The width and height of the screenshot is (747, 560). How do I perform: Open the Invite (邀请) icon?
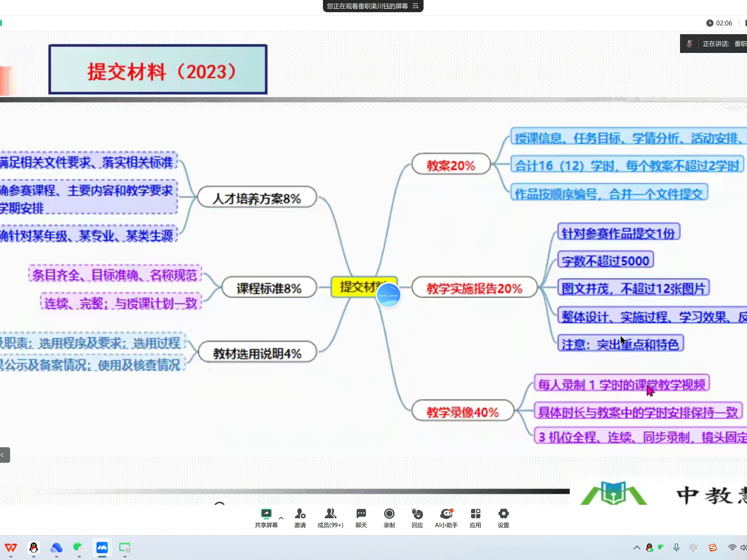[x=300, y=518]
